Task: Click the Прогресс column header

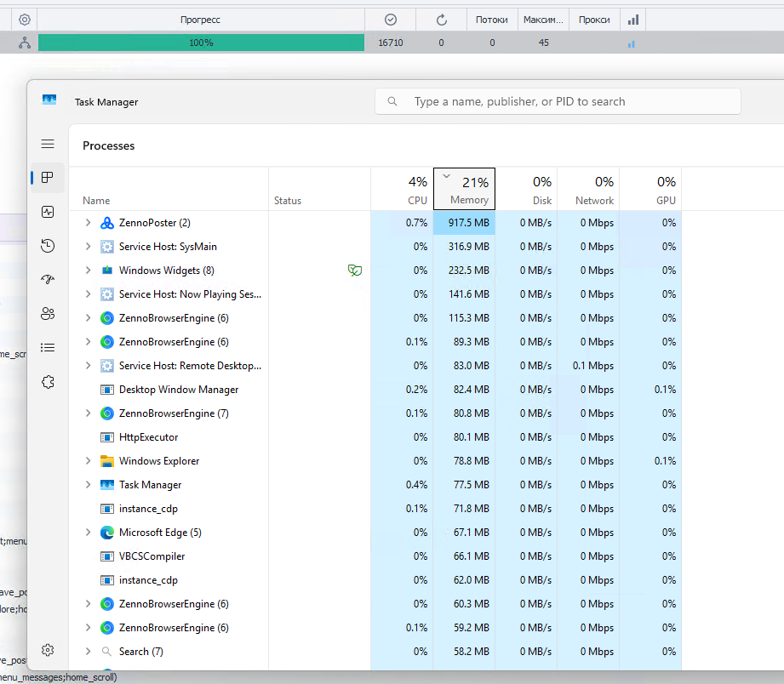Action: [x=201, y=20]
